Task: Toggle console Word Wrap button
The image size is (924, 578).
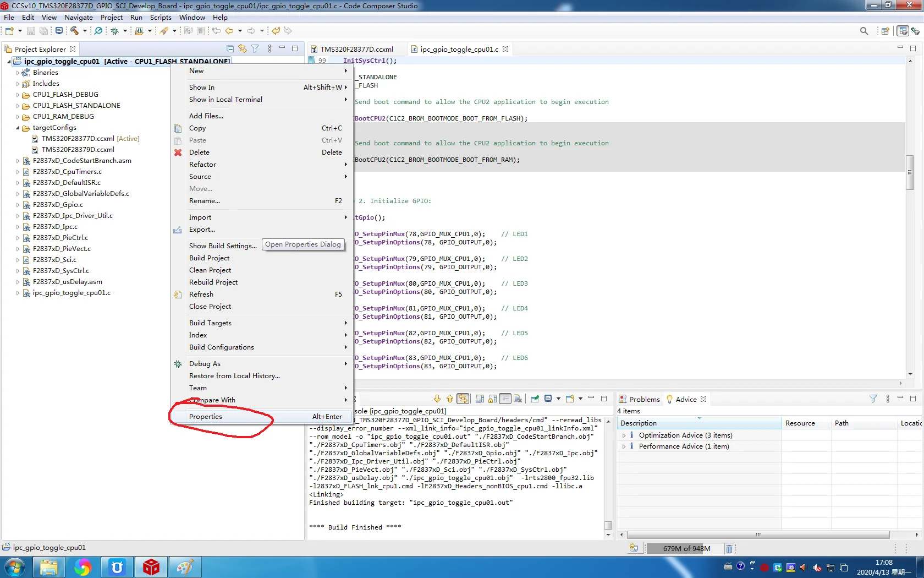Action: tap(505, 399)
